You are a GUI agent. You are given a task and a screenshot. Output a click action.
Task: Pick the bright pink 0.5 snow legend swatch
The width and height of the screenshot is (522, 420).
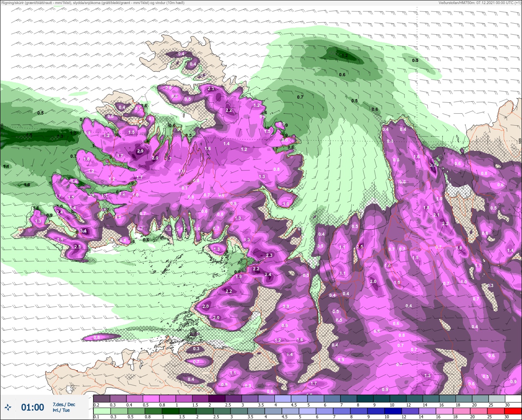pos(151,398)
